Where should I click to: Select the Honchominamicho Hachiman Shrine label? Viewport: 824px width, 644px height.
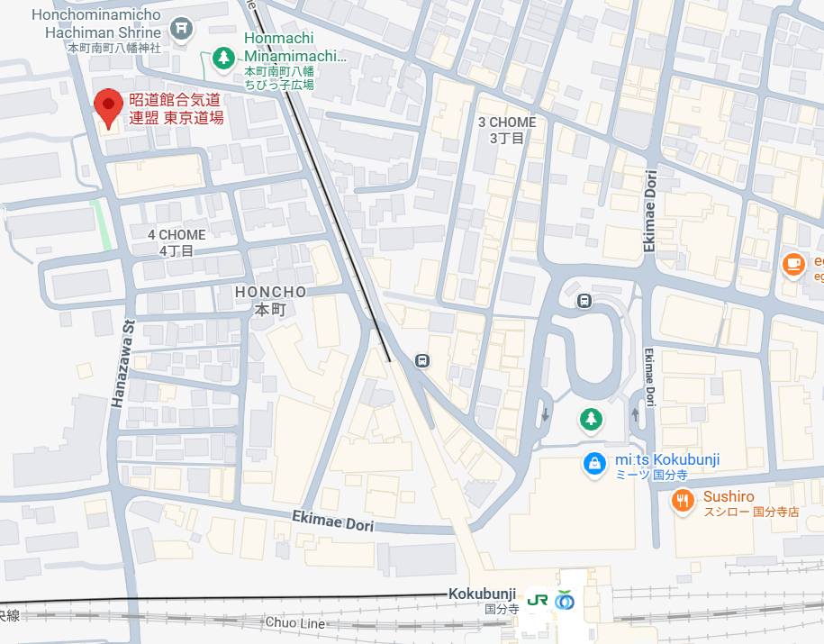(x=96, y=31)
